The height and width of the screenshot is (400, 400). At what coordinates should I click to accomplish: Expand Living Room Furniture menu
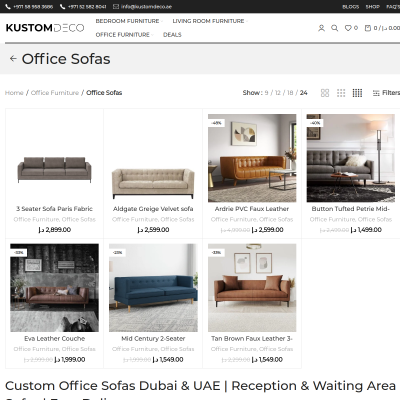210,21
